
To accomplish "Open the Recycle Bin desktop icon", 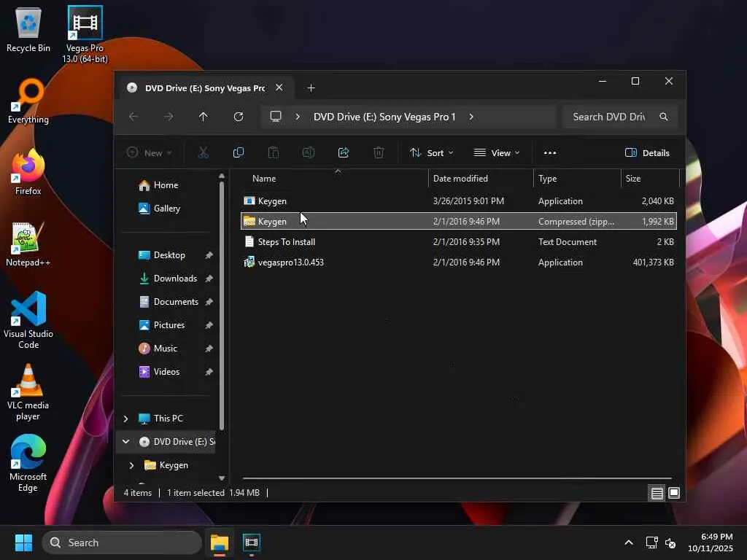I will pyautogui.click(x=28, y=29).
